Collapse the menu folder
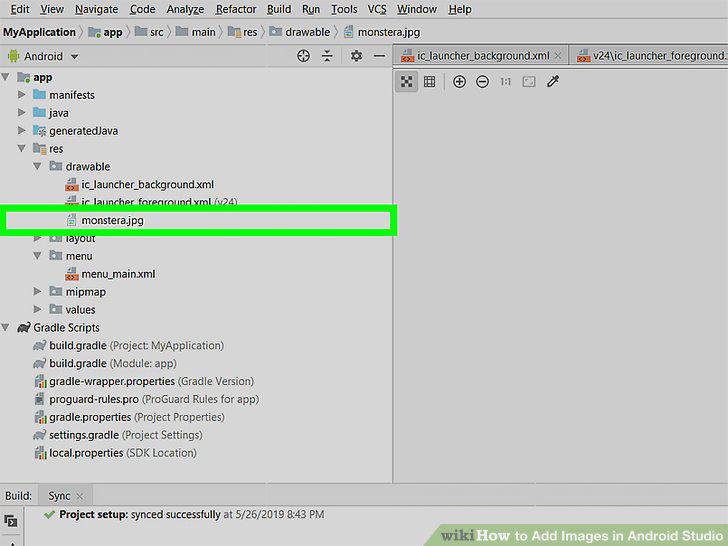This screenshot has height=546, width=728. point(38,256)
